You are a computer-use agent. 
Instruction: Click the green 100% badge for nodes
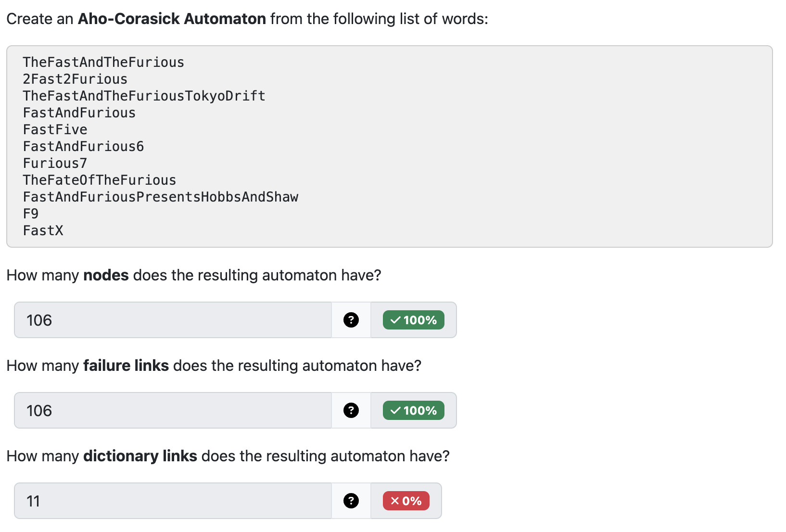coord(413,320)
